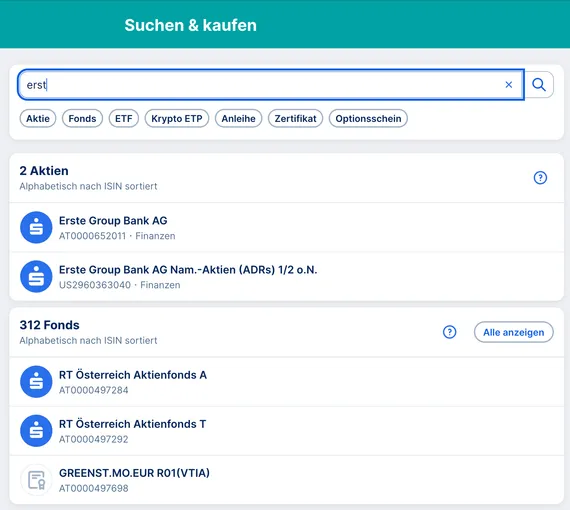Screen dimensions: 570x510
Task: Open help icon in the Aktien section
Action: (540, 178)
